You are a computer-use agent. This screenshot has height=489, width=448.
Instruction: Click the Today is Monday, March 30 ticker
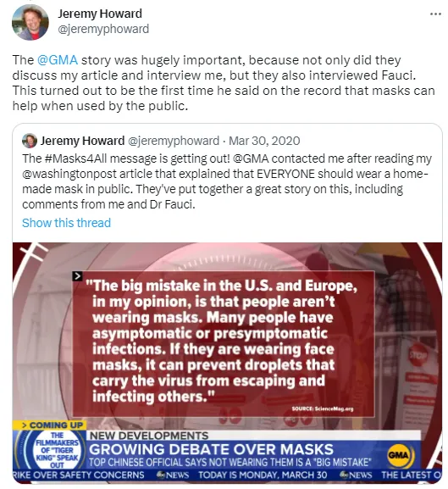coord(263,475)
